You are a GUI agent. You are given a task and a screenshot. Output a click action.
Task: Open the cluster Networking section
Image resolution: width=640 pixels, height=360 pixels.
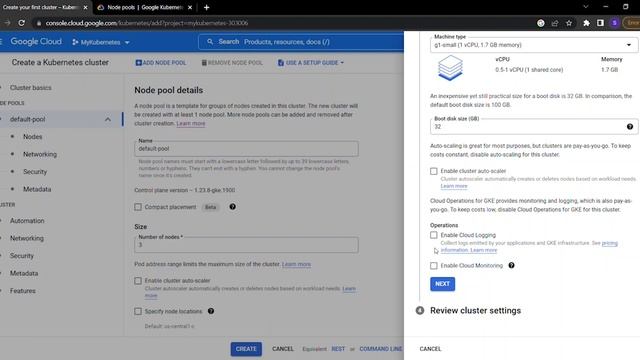point(27,238)
